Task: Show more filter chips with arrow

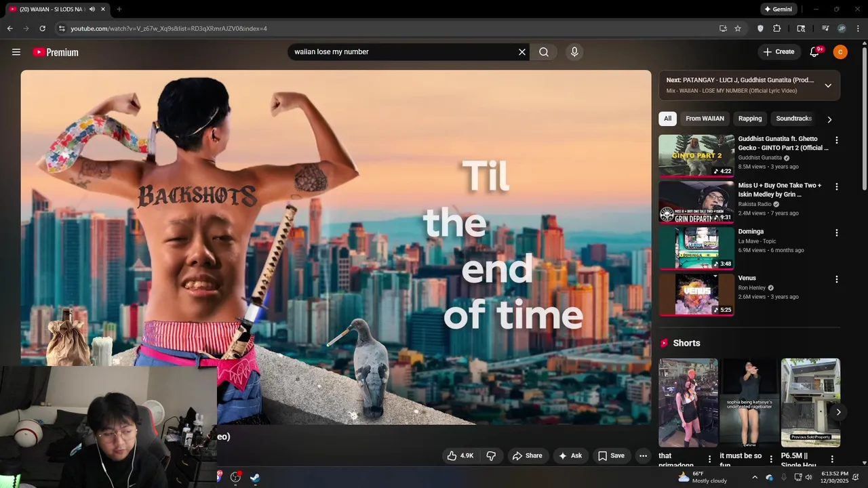Action: (829, 119)
